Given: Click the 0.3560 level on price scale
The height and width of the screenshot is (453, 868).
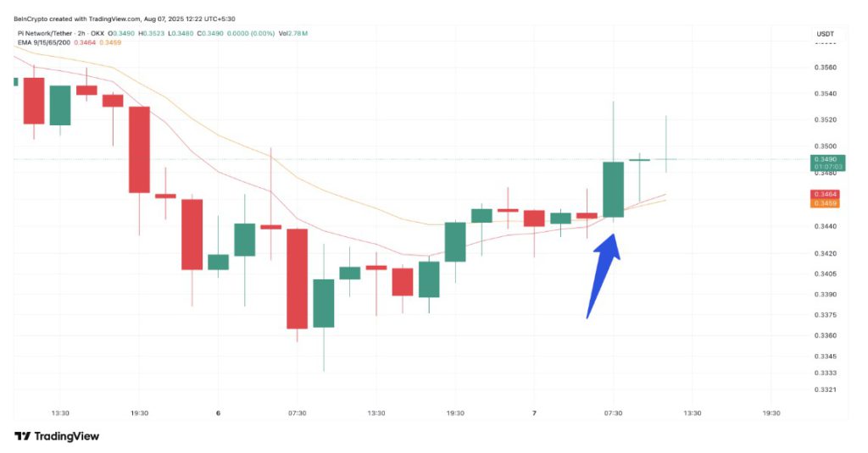Looking at the screenshot, I should click(x=825, y=67).
